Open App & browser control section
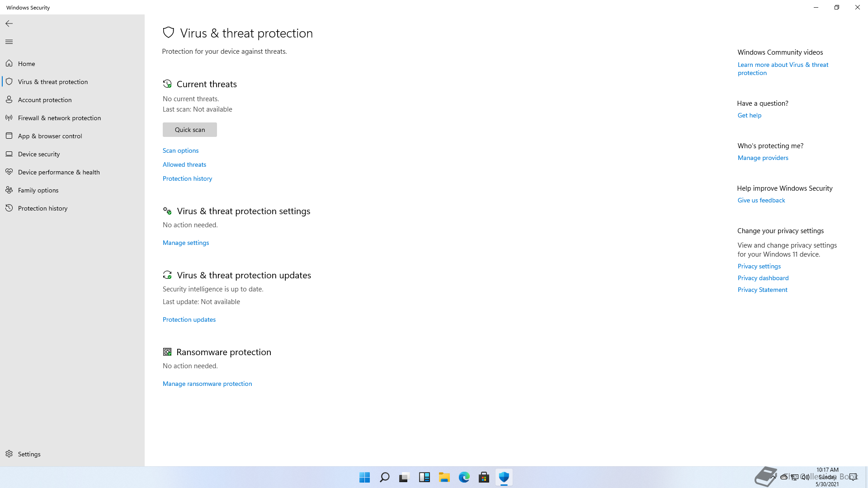 click(72, 136)
